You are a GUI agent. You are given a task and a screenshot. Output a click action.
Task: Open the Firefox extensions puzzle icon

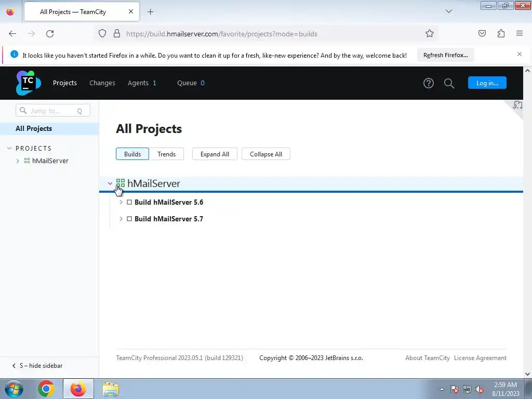(501, 33)
